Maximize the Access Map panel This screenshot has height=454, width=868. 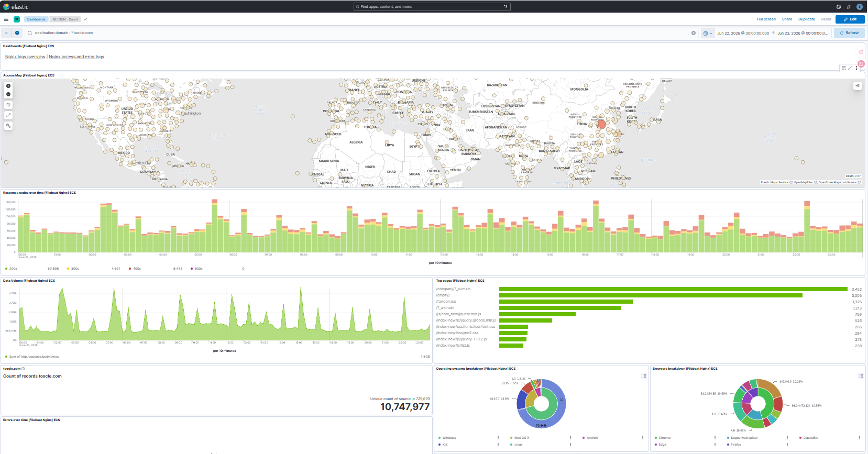tap(850, 68)
